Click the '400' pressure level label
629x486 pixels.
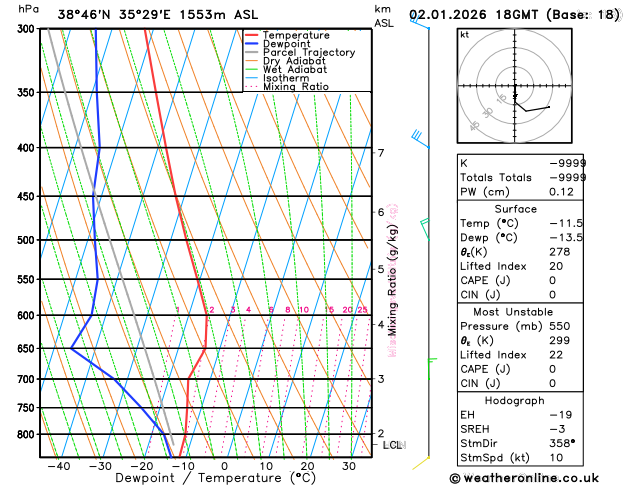[x=28, y=148]
